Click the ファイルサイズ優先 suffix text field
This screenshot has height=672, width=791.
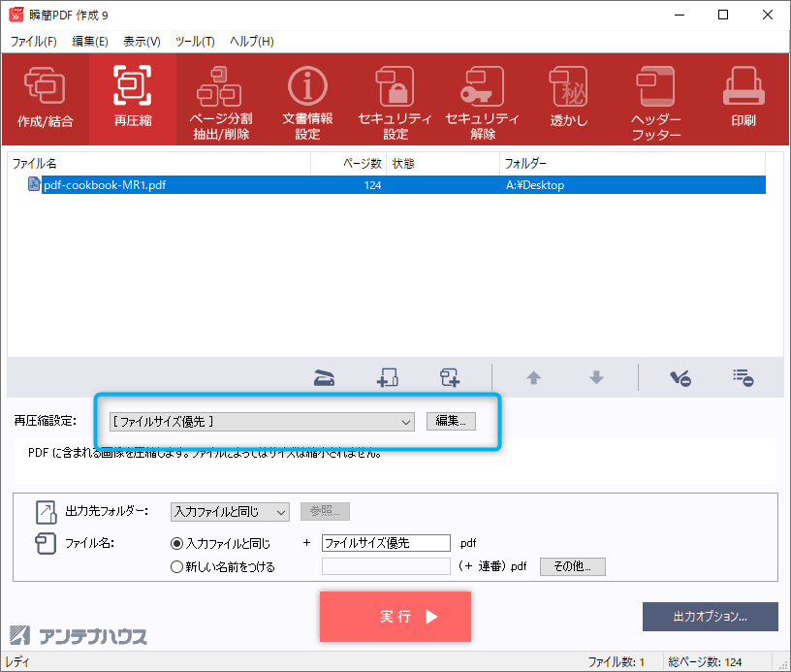coord(386,544)
